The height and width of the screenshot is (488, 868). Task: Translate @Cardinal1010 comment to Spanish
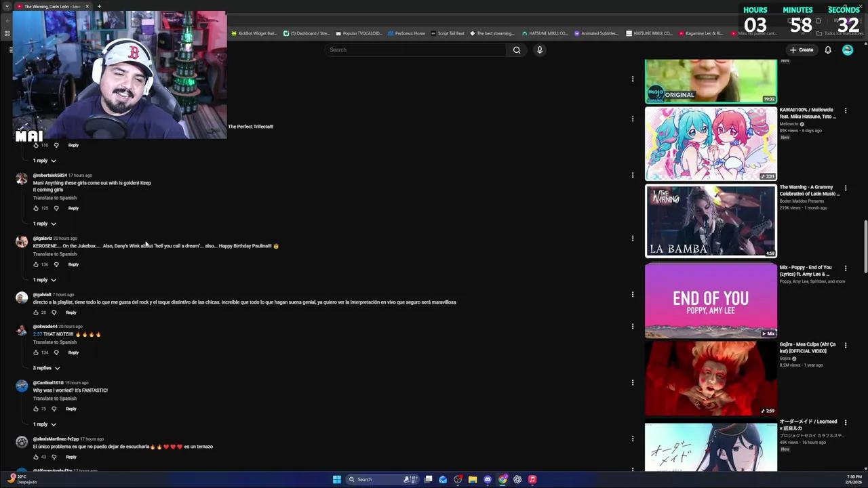55,399
